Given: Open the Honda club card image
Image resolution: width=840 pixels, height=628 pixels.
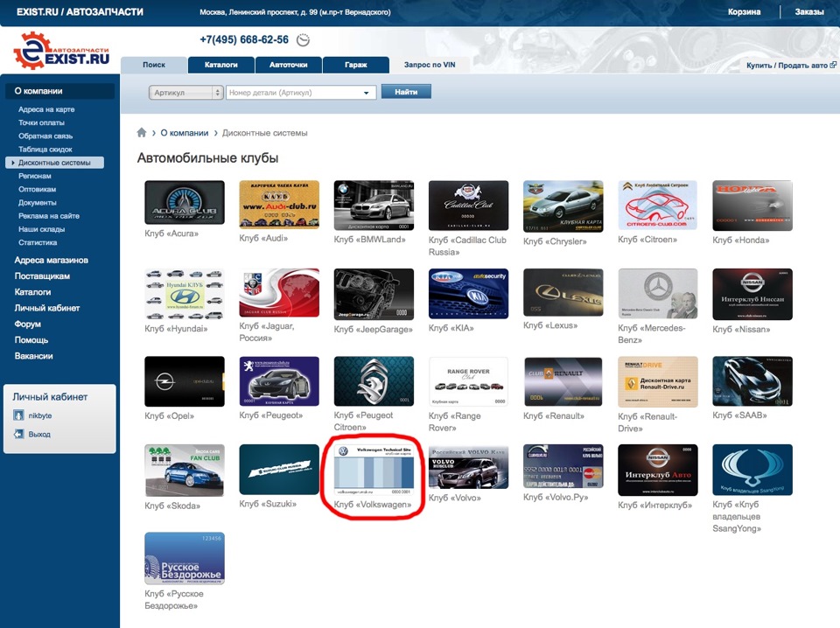Looking at the screenshot, I should click(752, 206).
